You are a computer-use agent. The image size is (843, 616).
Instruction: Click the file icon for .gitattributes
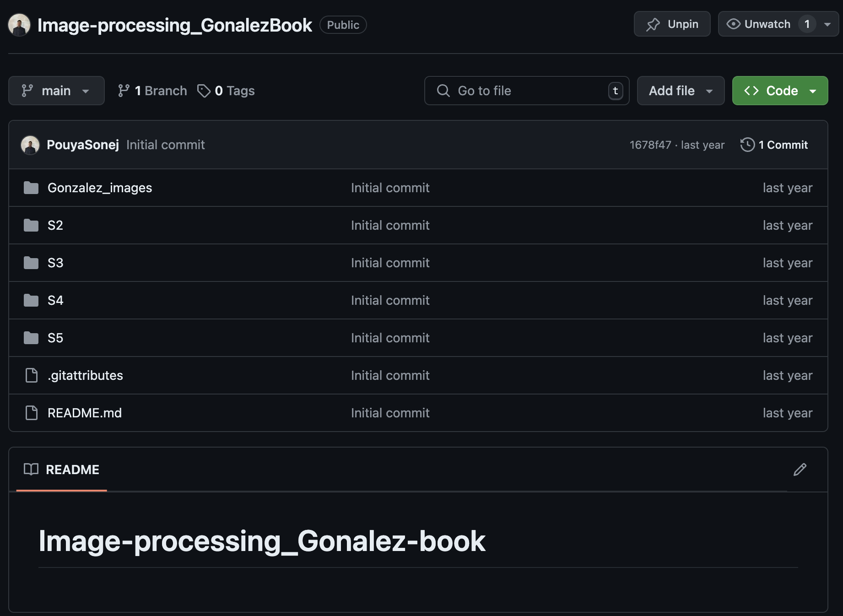click(31, 375)
